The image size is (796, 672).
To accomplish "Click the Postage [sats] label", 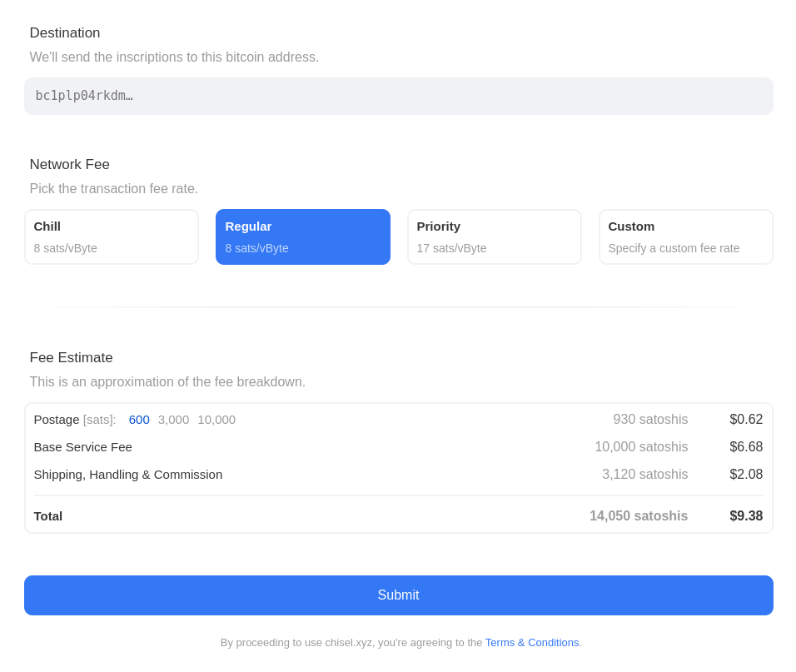I will tap(75, 420).
